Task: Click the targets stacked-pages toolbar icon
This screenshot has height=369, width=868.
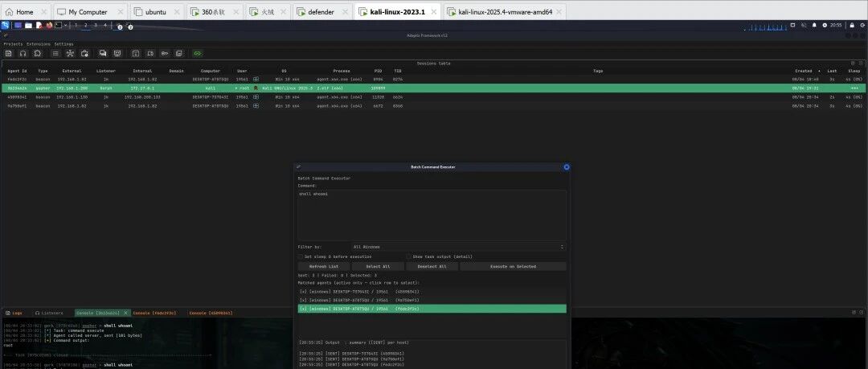Action: pos(178,53)
